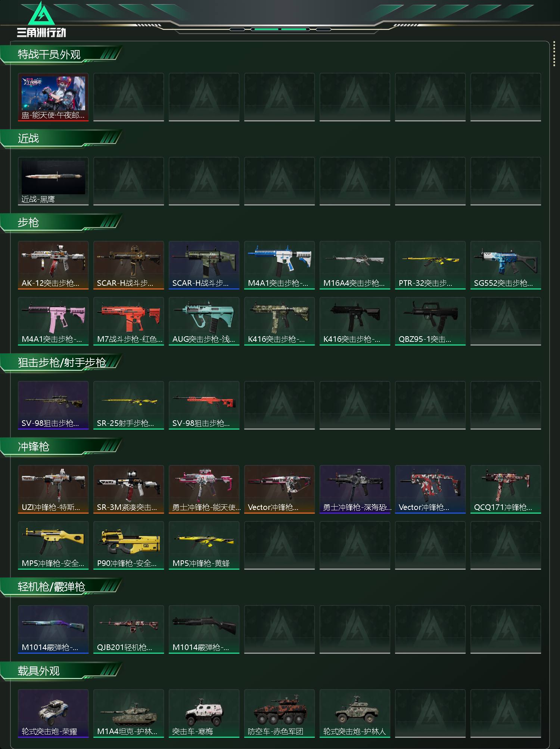Screen dimensions: 560x749
Task: Expand the 狙击步枪/射手步枪 section header
Action: (62, 363)
